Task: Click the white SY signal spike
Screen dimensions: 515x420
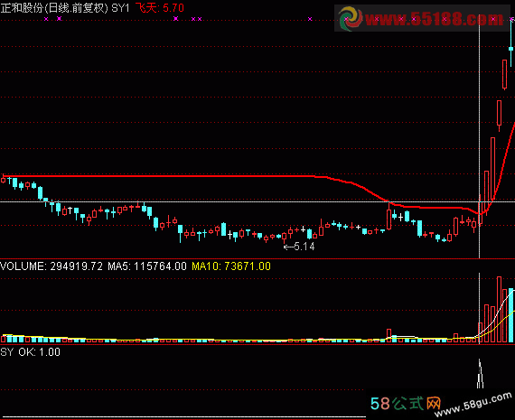Action: 480,374
